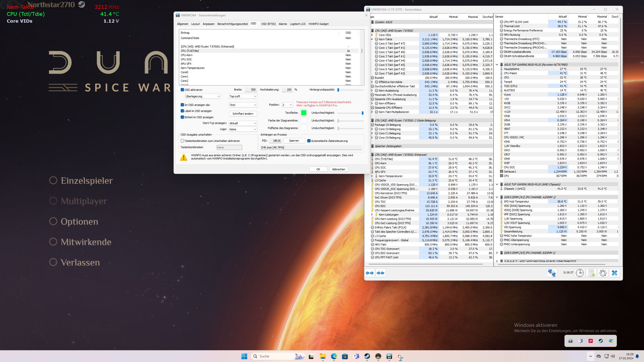This screenshot has height=362, width=644.
Task: Switch to the Benachrichtigungssymbol tab
Action: click(x=233, y=24)
